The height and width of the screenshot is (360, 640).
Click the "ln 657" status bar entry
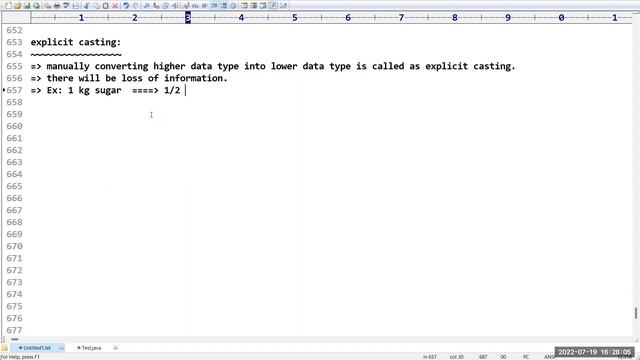[430, 357]
